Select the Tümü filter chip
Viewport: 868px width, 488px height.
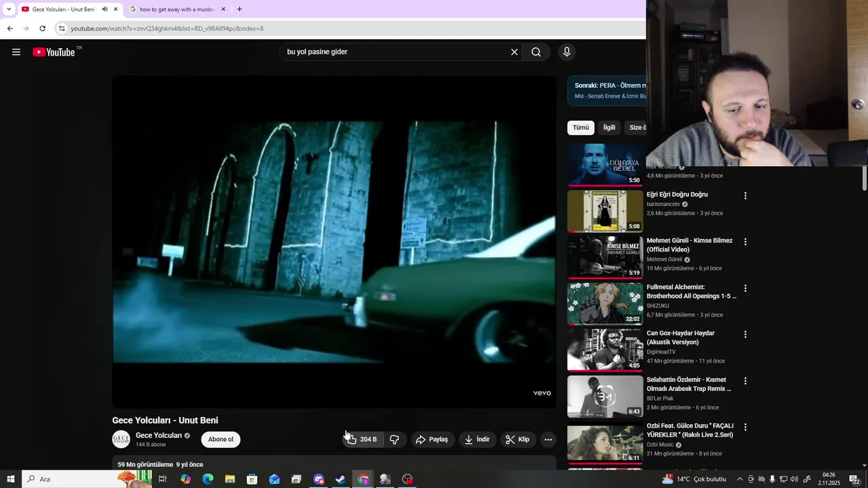[581, 127]
